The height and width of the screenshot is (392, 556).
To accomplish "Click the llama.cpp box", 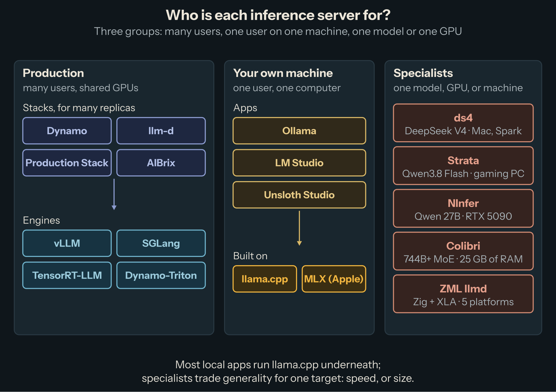I will 265,279.
